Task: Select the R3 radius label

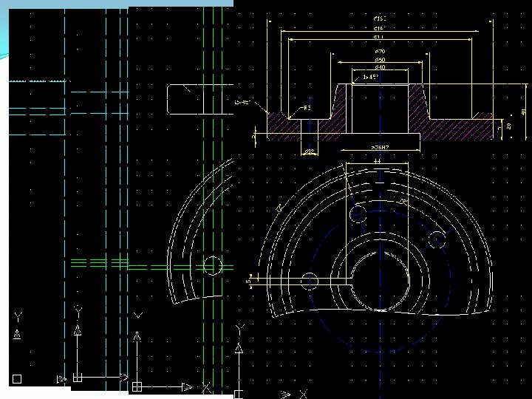Action: pos(307,108)
